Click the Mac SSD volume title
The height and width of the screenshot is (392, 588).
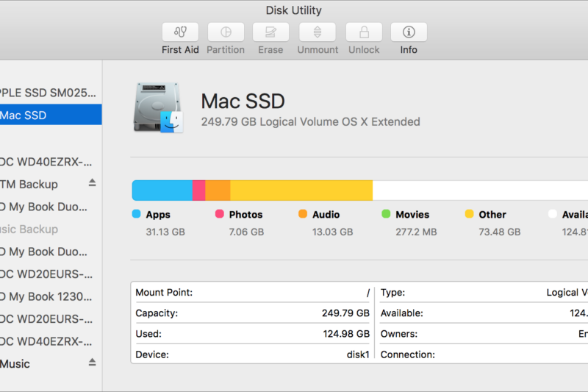click(x=243, y=101)
